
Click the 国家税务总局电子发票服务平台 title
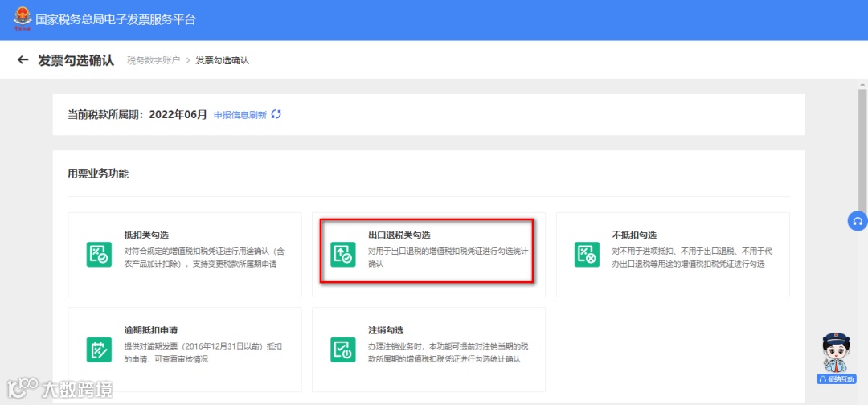[116, 20]
